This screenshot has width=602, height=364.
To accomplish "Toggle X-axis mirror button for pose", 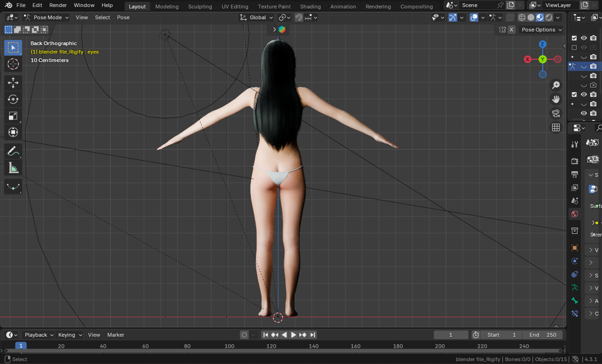I will 511,30.
